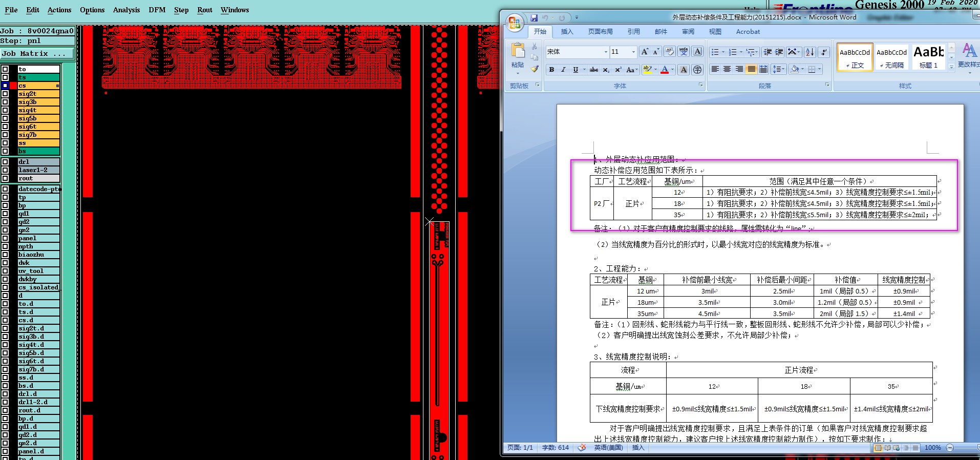This screenshot has width=980, height=460.
Task: Toggle Italic formatting in Word ribbon
Action: coord(563,70)
